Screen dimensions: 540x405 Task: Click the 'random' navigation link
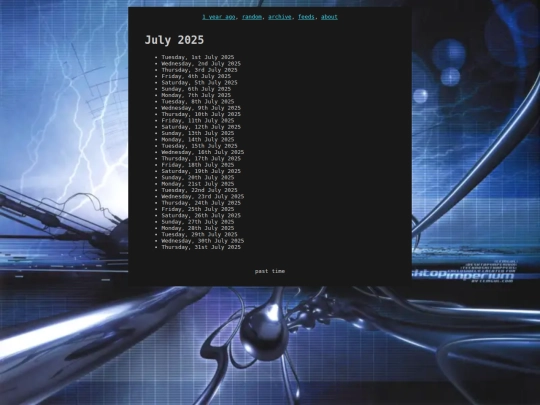pos(252,17)
